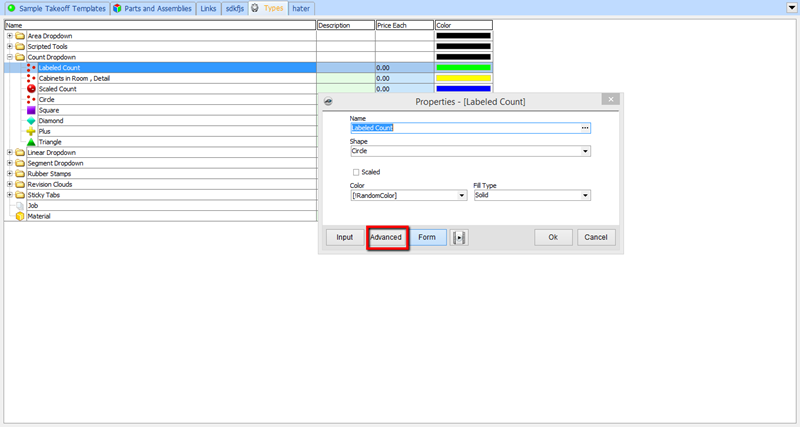Click the Revision Clouds folder icon
The image size is (800, 427).
[x=20, y=184]
